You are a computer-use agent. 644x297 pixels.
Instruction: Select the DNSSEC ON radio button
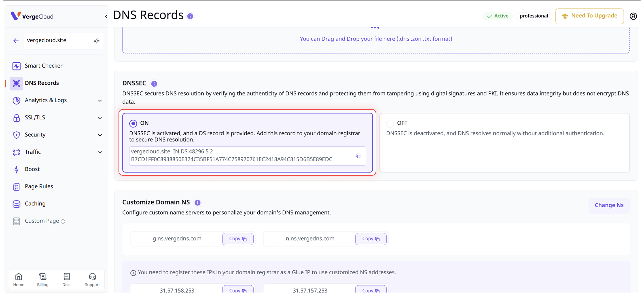pos(133,123)
